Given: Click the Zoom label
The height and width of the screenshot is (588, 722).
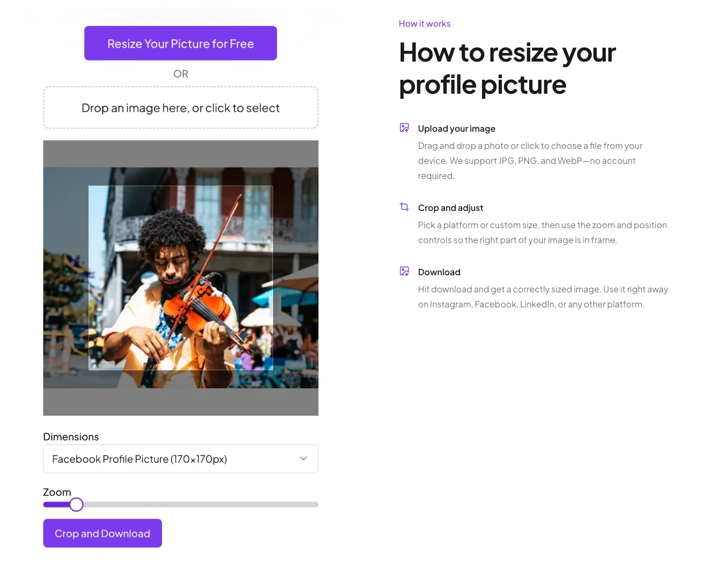Looking at the screenshot, I should [57, 492].
